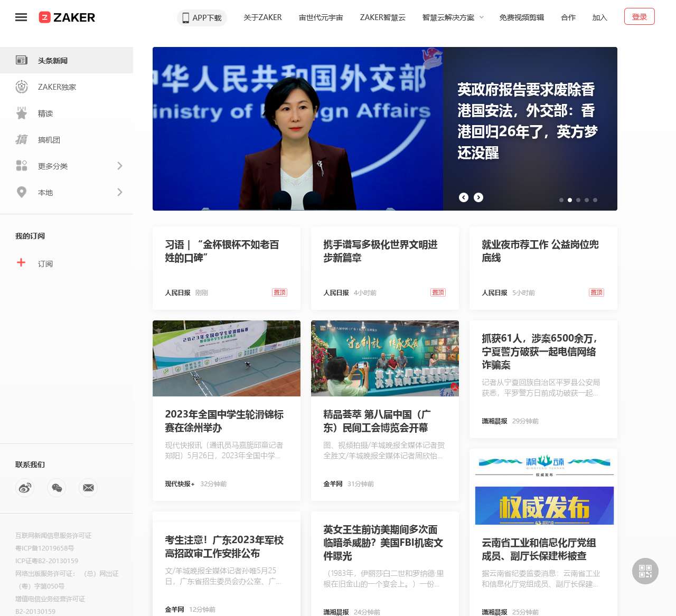Select fourth carousel dot indicator
This screenshot has width=676, height=616.
(587, 200)
